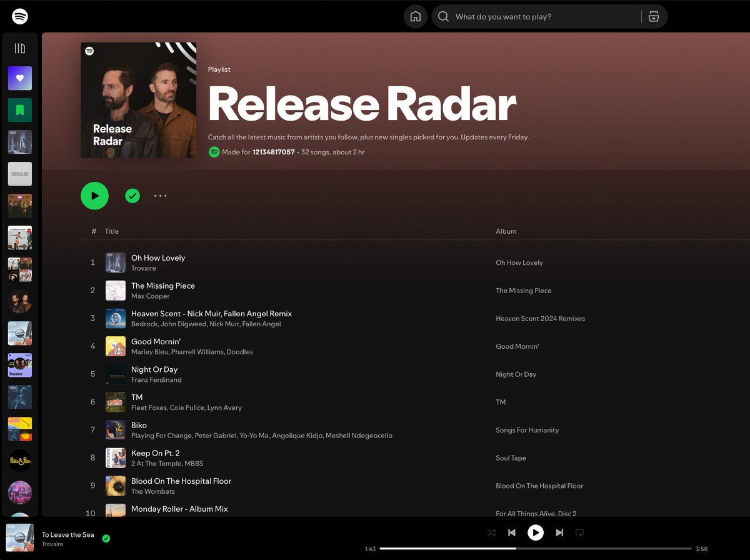Viewport: 750px width, 560px height.
Task: Go to Home via house icon
Action: (416, 17)
